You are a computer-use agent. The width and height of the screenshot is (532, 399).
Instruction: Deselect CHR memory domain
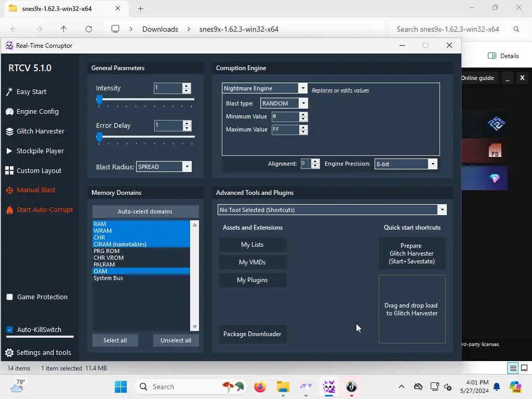pyautogui.click(x=141, y=237)
